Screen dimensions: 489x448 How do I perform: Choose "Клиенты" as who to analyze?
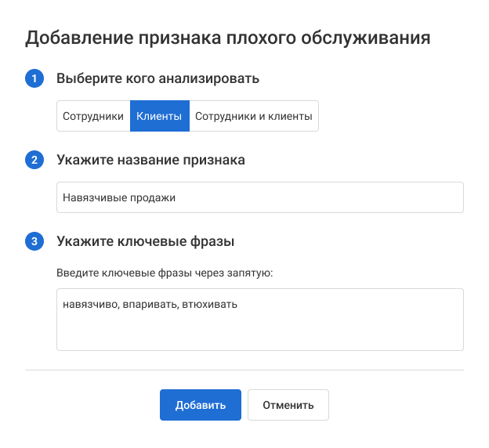[159, 117]
